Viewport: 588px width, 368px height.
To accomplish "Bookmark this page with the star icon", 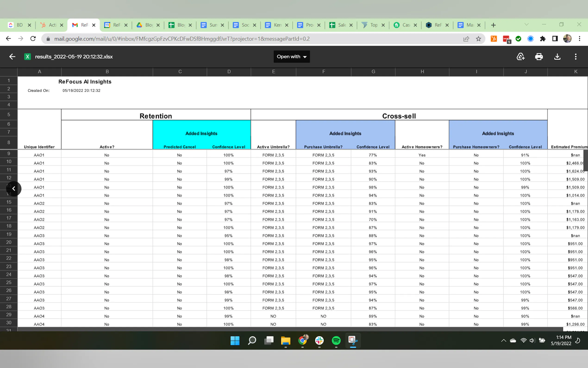I will [x=478, y=39].
